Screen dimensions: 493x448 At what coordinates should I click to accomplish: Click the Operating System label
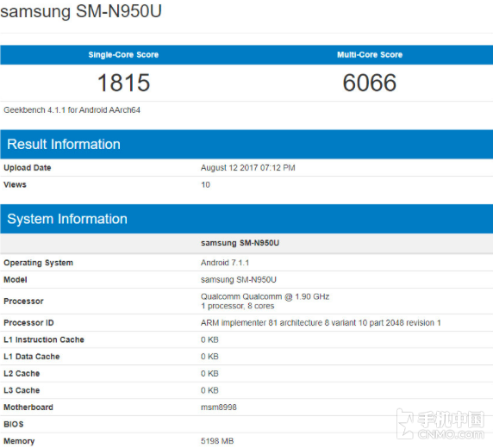pyautogui.click(x=38, y=263)
